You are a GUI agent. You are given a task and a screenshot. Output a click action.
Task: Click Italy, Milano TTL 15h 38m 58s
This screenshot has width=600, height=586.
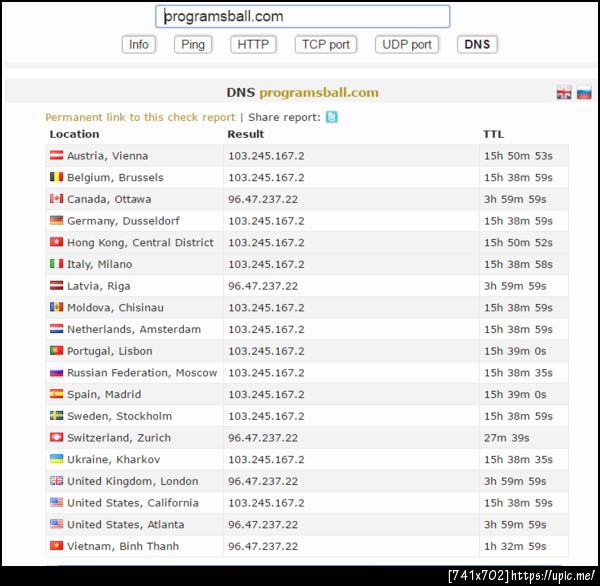pyautogui.click(x=518, y=264)
